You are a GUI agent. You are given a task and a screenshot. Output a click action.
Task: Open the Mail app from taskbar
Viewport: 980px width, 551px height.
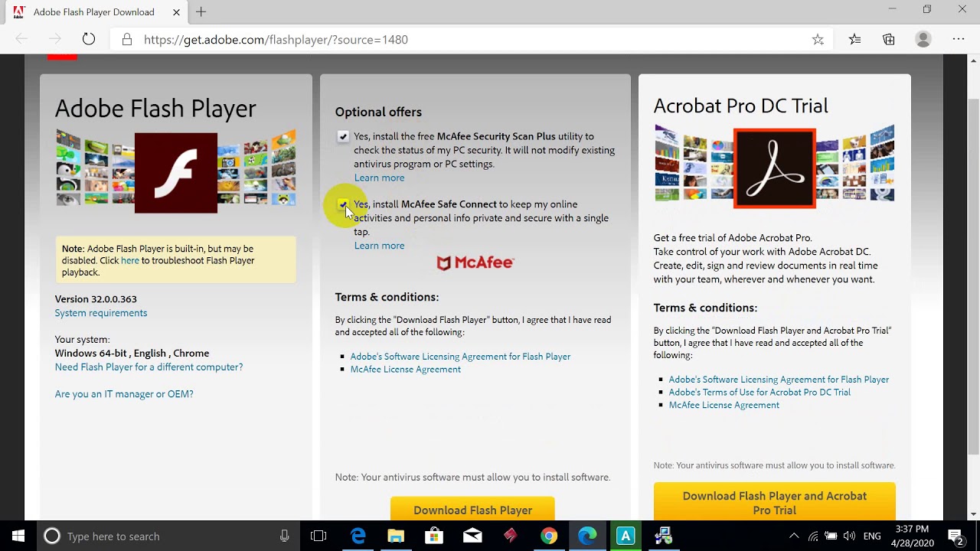click(x=472, y=536)
